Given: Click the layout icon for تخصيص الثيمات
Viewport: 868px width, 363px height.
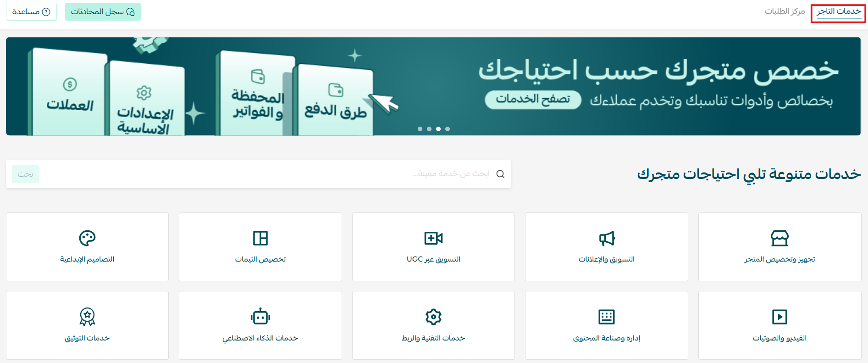Looking at the screenshot, I should pyautogui.click(x=260, y=238).
